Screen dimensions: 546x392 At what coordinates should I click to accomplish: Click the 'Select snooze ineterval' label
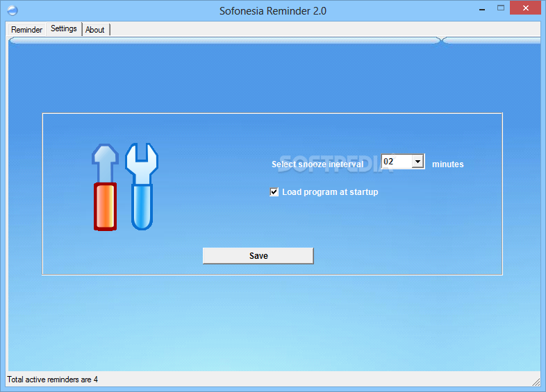[x=317, y=164]
